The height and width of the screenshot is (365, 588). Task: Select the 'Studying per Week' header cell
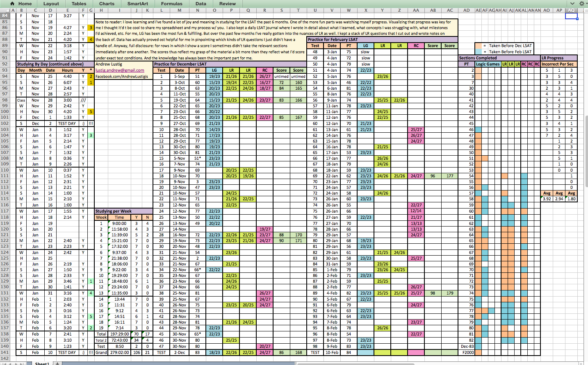[x=124, y=211]
